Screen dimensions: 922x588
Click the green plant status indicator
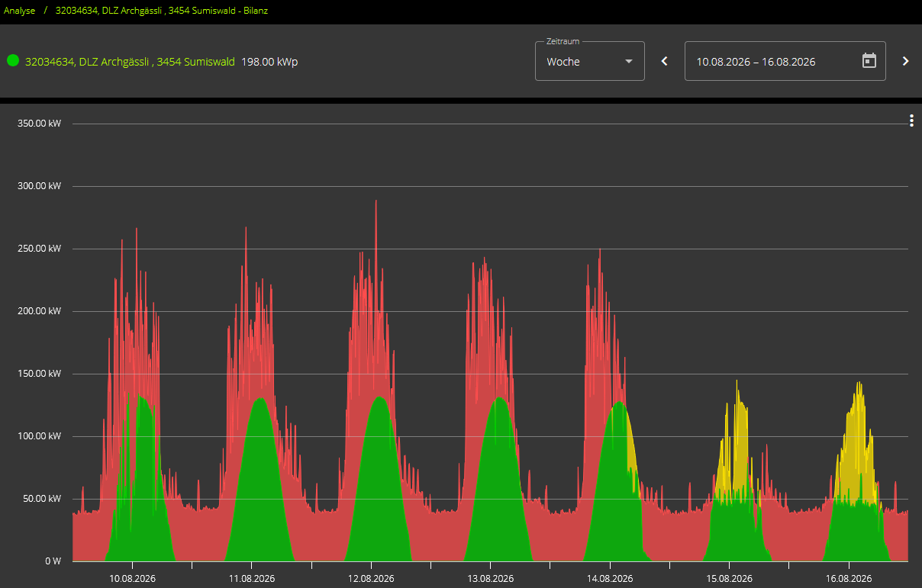pyautogui.click(x=13, y=61)
